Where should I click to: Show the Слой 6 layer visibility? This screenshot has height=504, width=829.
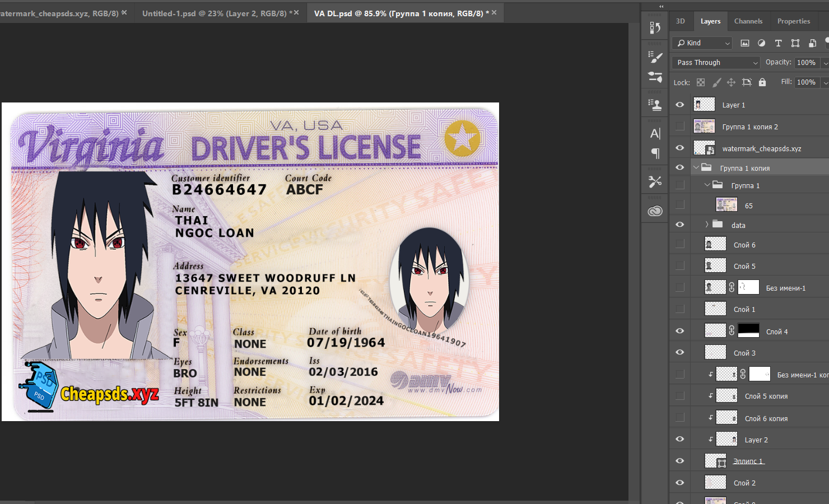point(679,244)
